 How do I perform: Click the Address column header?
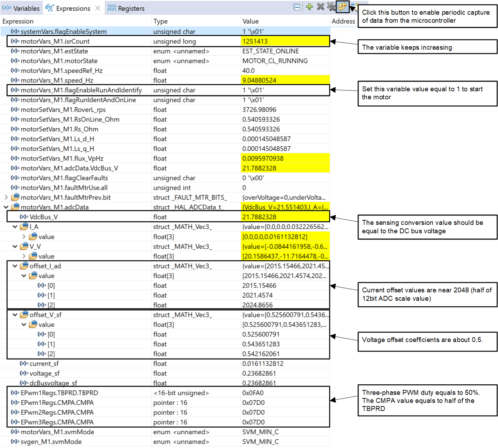(x=343, y=21)
